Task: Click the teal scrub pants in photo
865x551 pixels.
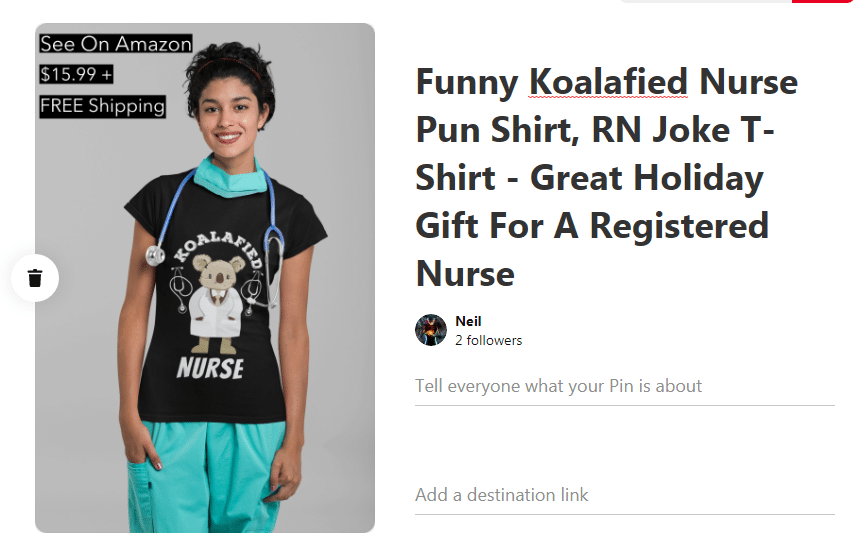Action: point(207,477)
